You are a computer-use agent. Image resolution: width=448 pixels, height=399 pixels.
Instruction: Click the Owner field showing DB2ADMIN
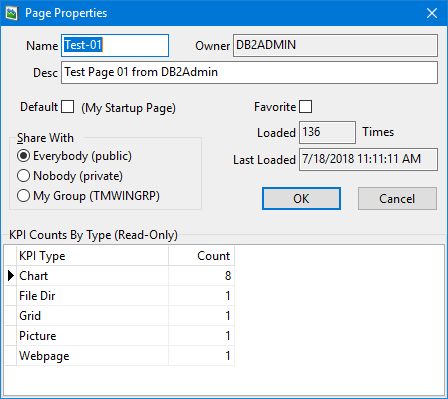pyautogui.click(x=335, y=45)
